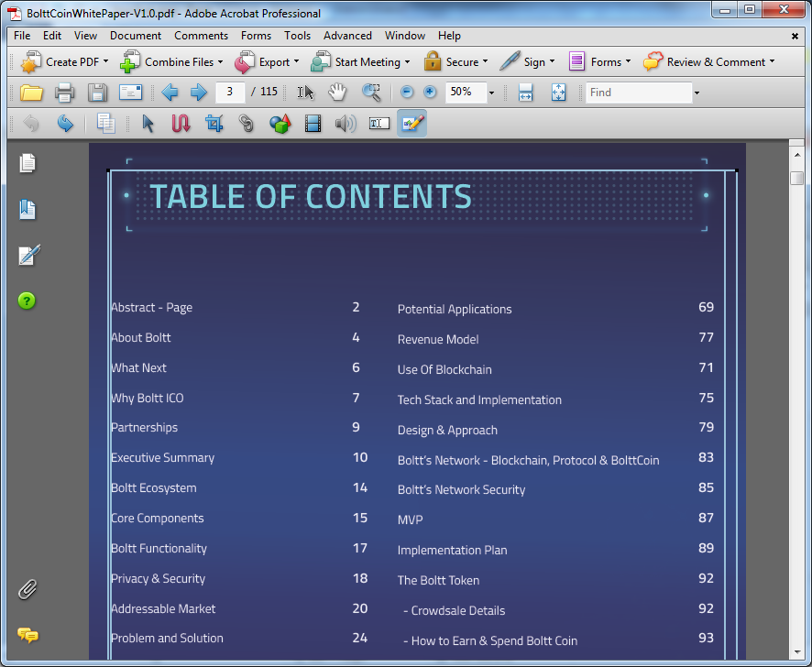Screen dimensions: 812x667
Task: Select the Link tool
Action: tap(247, 124)
